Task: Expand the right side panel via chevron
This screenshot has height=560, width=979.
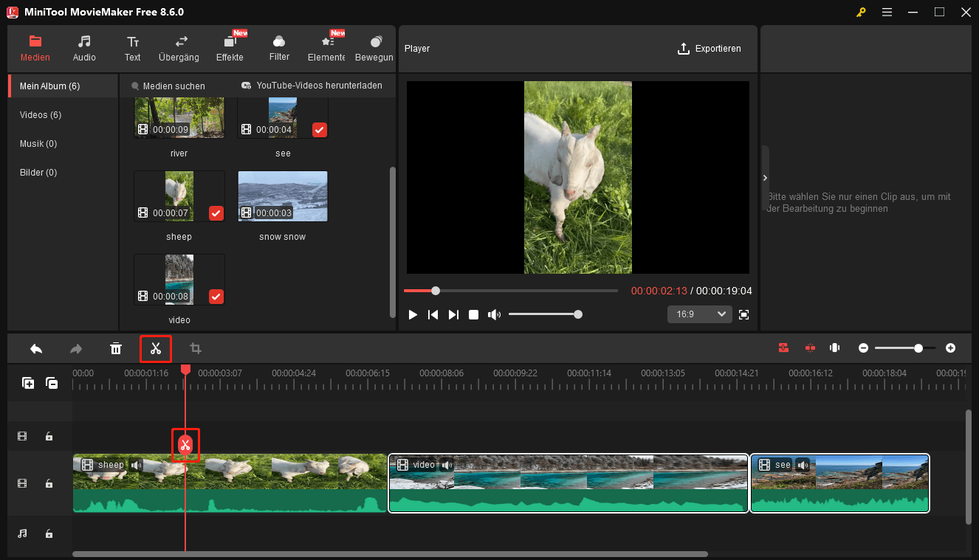Action: tap(765, 177)
